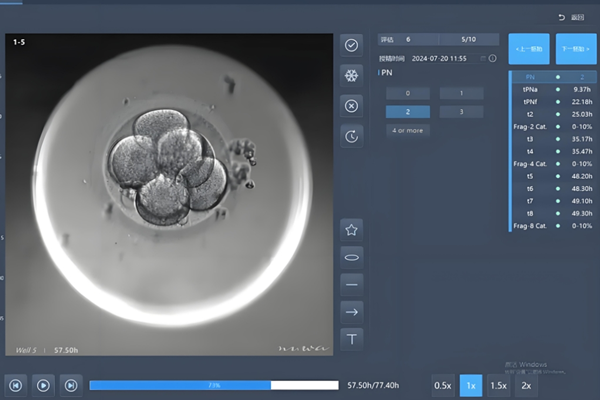Set playback speed to 0.5x
The width and height of the screenshot is (600, 400).
coord(442,385)
